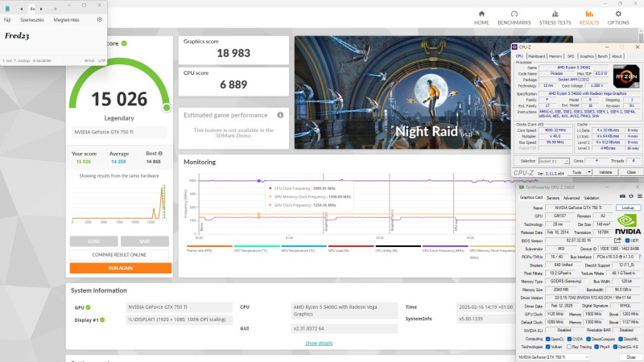
Task: Click the Ryzen logo in CPU-Z
Action: 626,76
